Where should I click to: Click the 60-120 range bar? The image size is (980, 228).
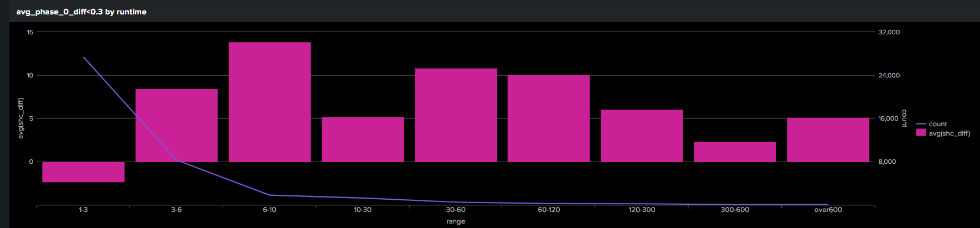coord(549,118)
